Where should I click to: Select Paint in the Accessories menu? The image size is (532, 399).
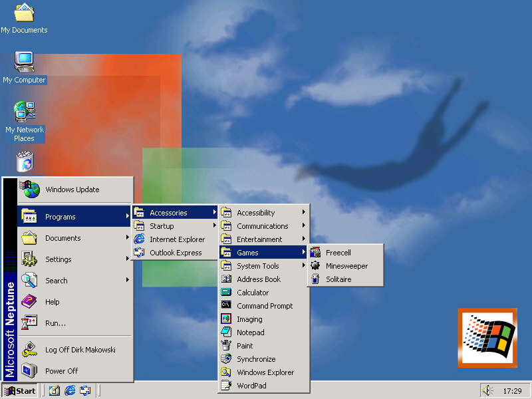[245, 345]
